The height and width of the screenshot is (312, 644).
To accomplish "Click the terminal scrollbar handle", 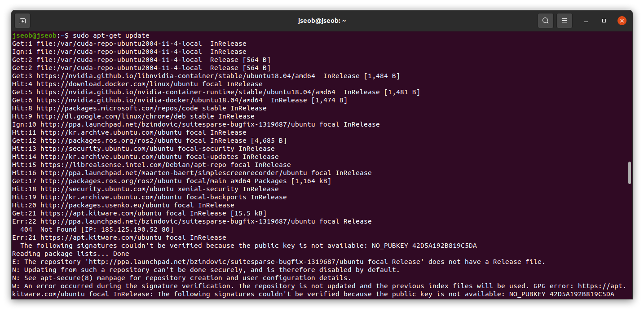I will (x=629, y=172).
